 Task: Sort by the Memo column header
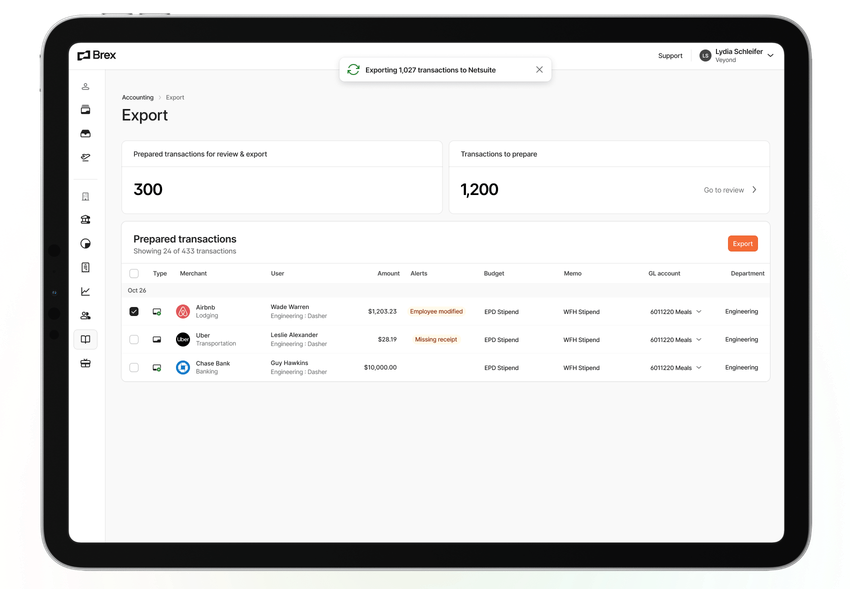pos(572,274)
